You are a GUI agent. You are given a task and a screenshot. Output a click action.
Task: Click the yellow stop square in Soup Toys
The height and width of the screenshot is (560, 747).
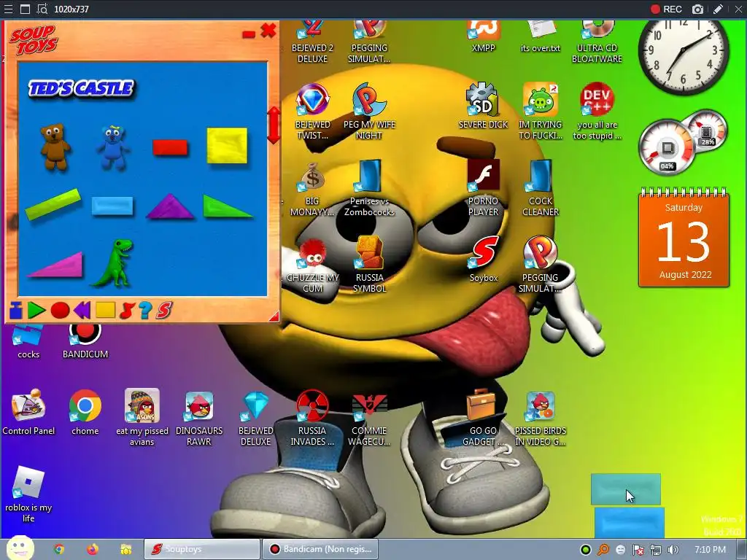click(x=105, y=310)
